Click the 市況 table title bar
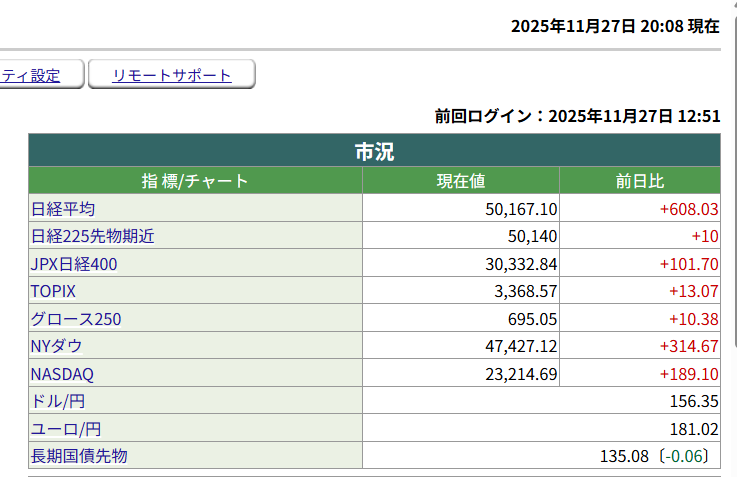The height and width of the screenshot is (477, 737). click(x=374, y=152)
